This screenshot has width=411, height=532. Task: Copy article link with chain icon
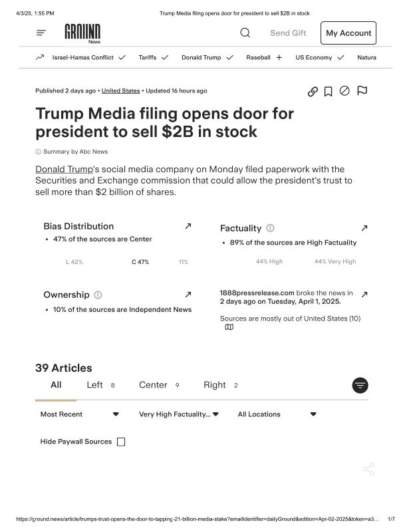click(313, 92)
